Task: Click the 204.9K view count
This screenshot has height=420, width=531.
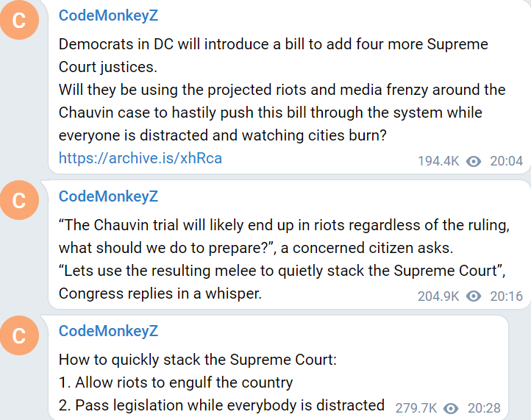Action: pos(438,296)
